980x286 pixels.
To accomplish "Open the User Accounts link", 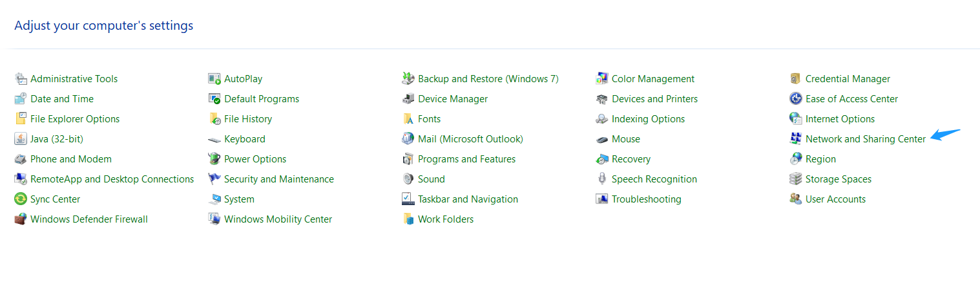I will tap(836, 199).
